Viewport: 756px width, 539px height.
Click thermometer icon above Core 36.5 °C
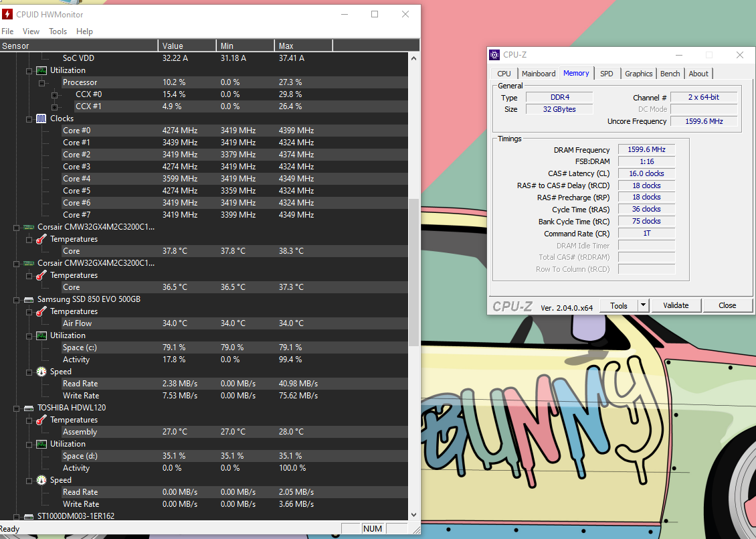[41, 275]
